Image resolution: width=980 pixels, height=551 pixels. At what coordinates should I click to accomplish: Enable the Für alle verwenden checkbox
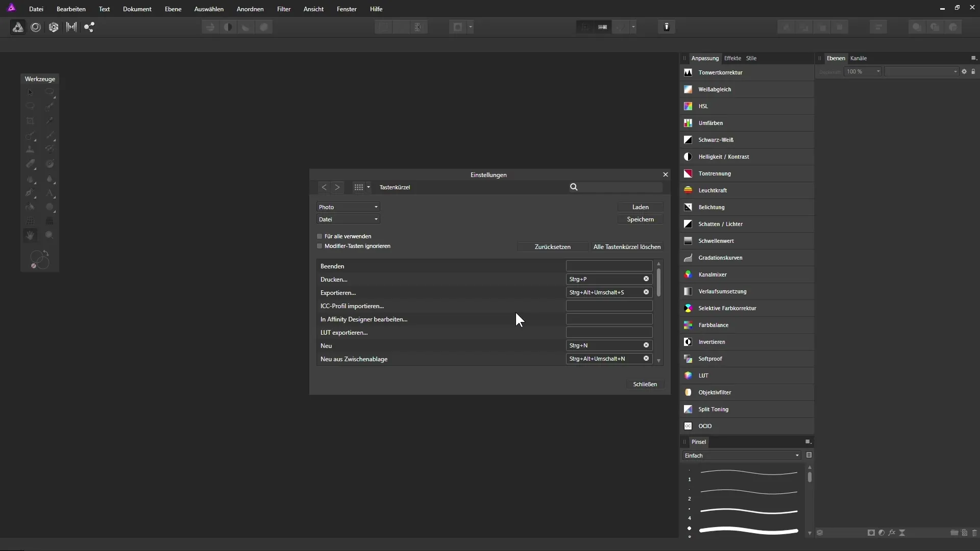coord(320,236)
